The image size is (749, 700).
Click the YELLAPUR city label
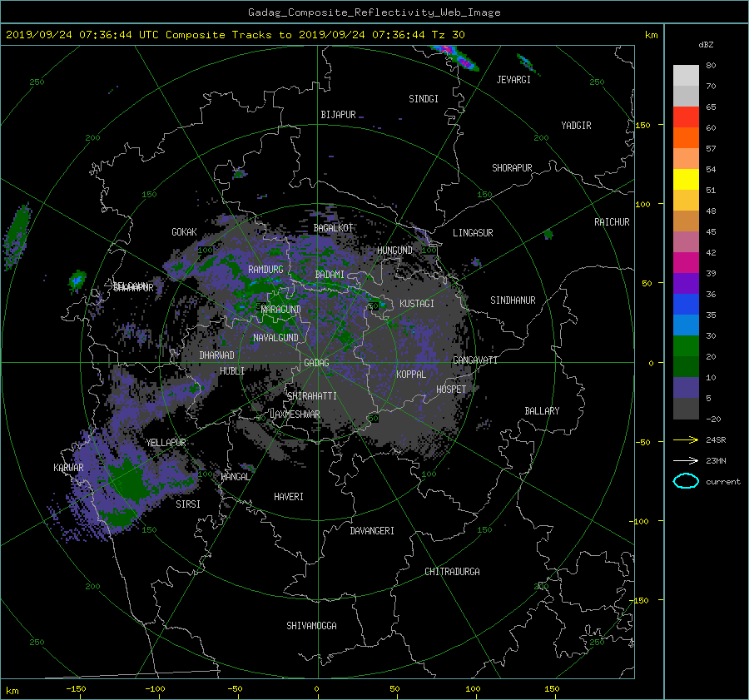coord(166,443)
